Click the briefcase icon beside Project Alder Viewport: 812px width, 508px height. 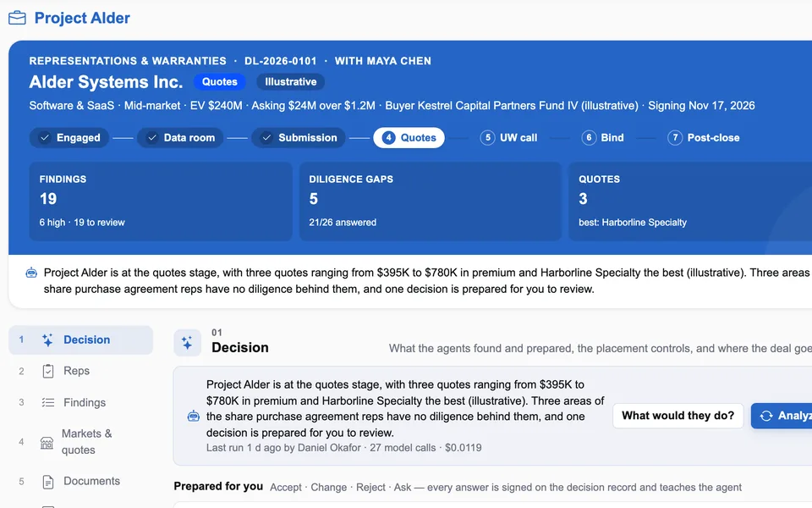tap(17, 18)
